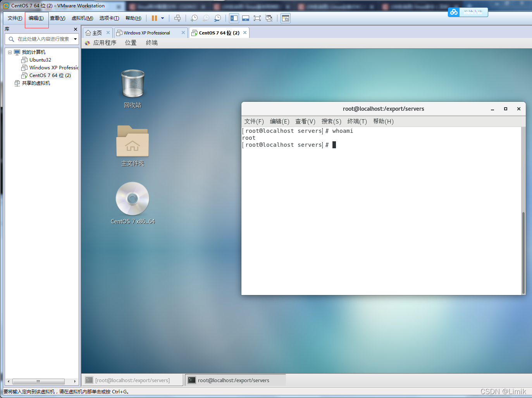The width and height of the screenshot is (532, 398).
Task: Select the 主文件夹 home folder icon
Action: point(133,146)
